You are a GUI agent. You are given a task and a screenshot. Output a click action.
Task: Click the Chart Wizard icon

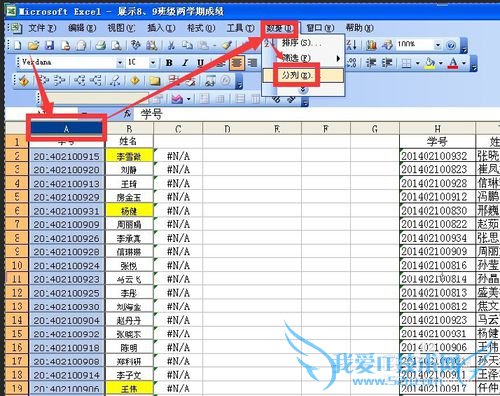tap(371, 45)
